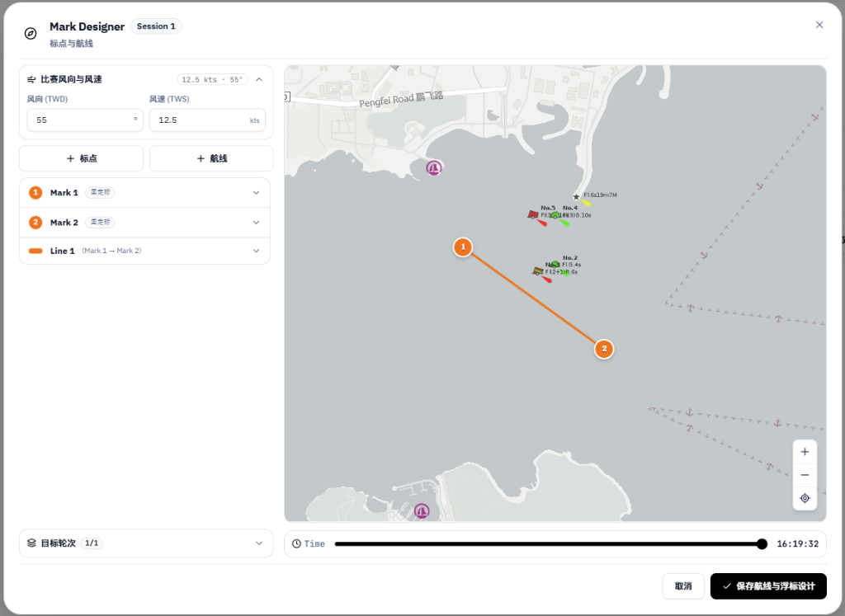Click the orange course line on the map
Screen dimensions: 845x616
(x=534, y=298)
